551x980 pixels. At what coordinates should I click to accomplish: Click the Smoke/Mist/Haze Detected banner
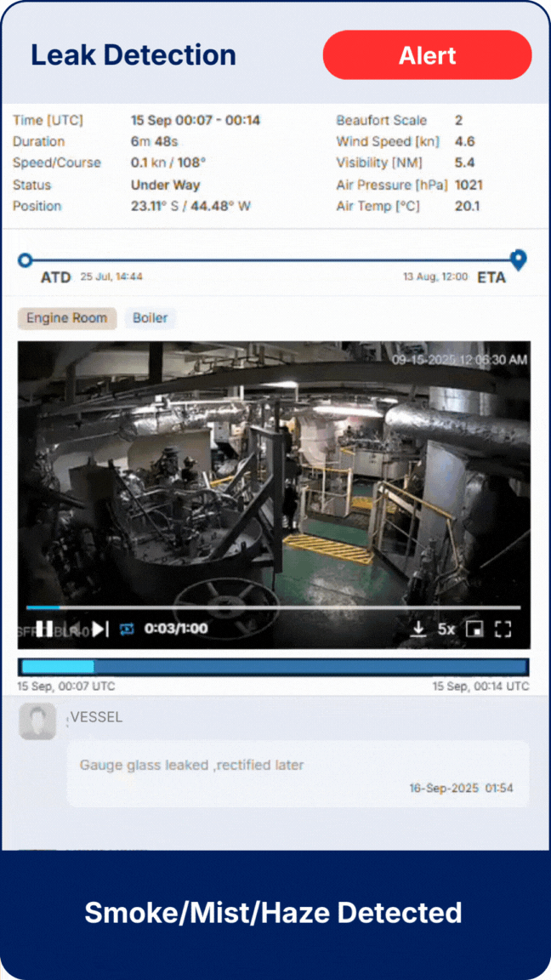(274, 914)
